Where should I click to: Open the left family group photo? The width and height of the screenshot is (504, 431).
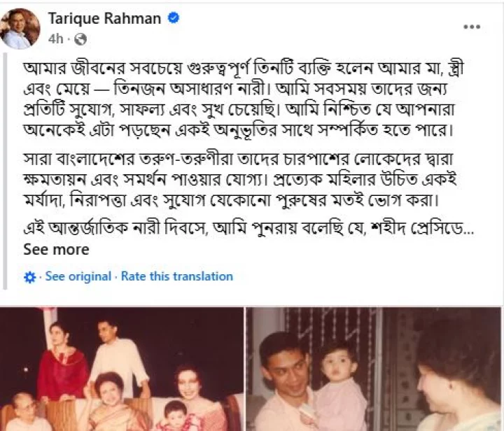point(122,369)
